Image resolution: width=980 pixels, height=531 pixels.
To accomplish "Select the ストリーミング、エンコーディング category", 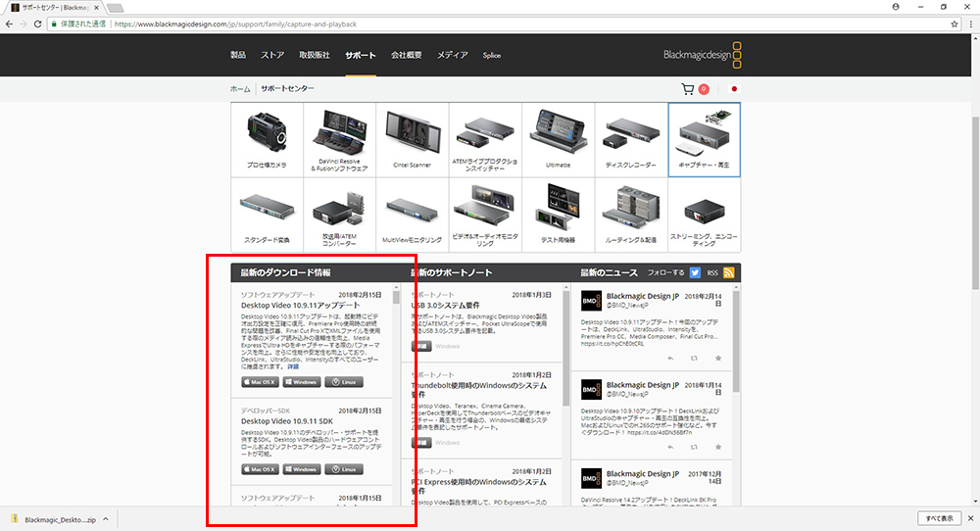I will pos(705,215).
